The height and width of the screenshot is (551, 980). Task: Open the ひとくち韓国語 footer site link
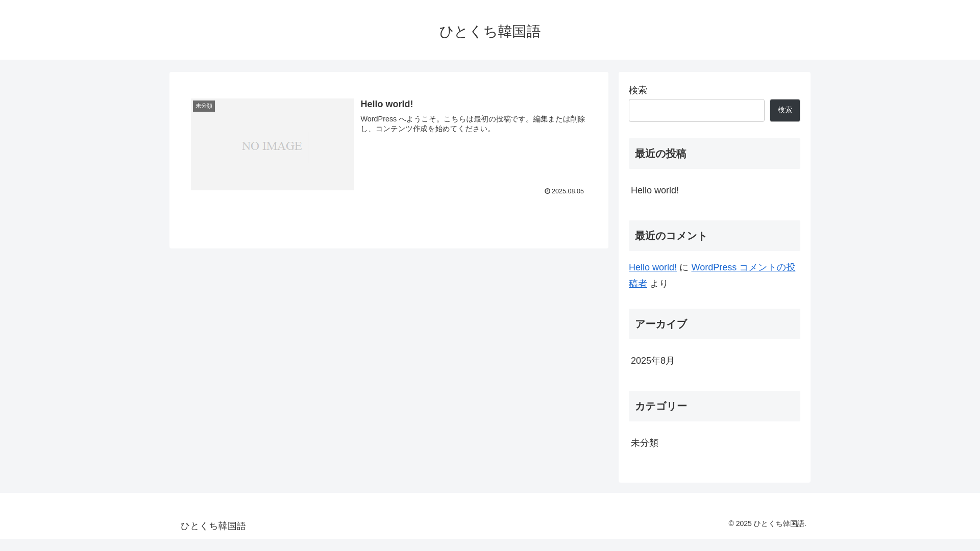[213, 526]
